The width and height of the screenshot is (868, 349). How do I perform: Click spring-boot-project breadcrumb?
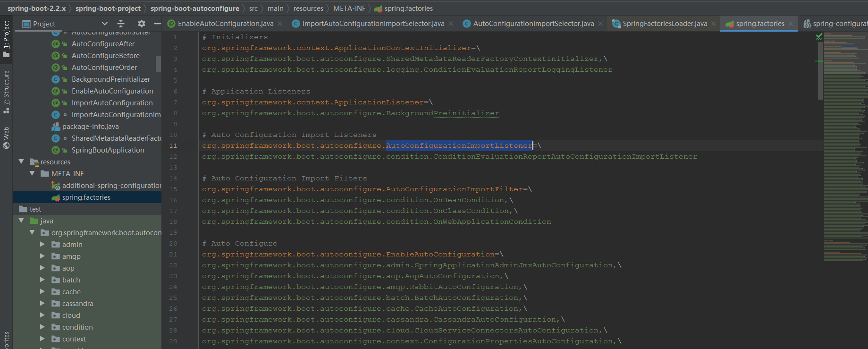coord(108,9)
